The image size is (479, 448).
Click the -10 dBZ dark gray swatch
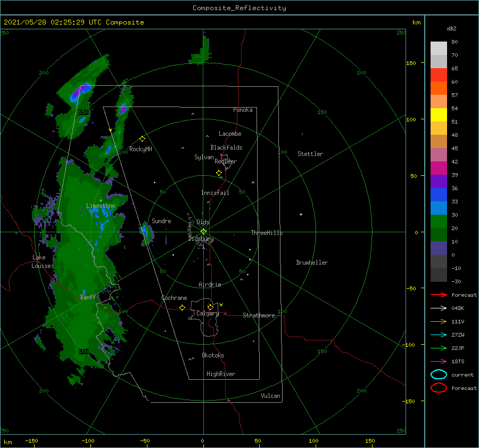pos(439,262)
